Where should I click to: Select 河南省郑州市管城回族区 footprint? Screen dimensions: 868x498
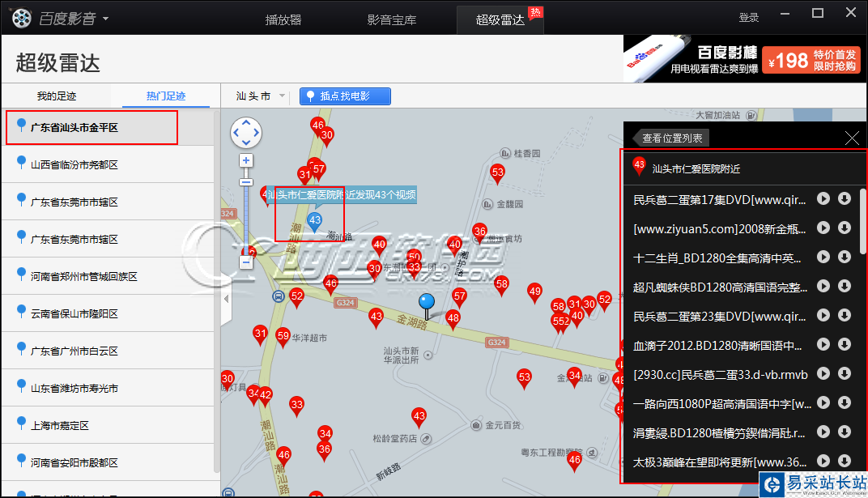[x=108, y=277]
